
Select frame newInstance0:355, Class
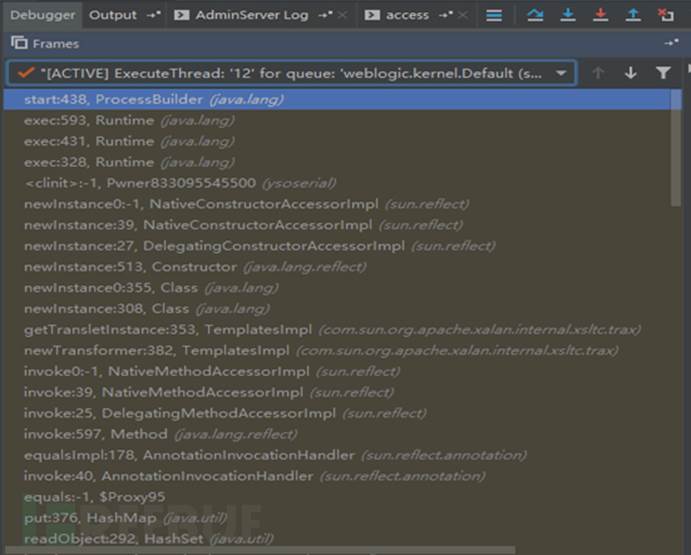[337, 288]
